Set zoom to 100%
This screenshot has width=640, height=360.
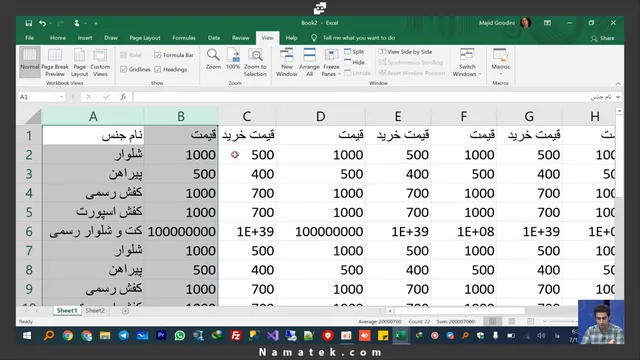233,59
